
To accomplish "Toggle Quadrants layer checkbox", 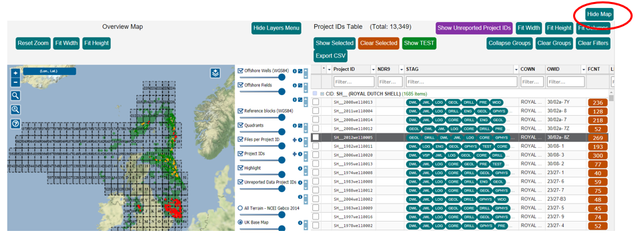I will pyautogui.click(x=241, y=126).
